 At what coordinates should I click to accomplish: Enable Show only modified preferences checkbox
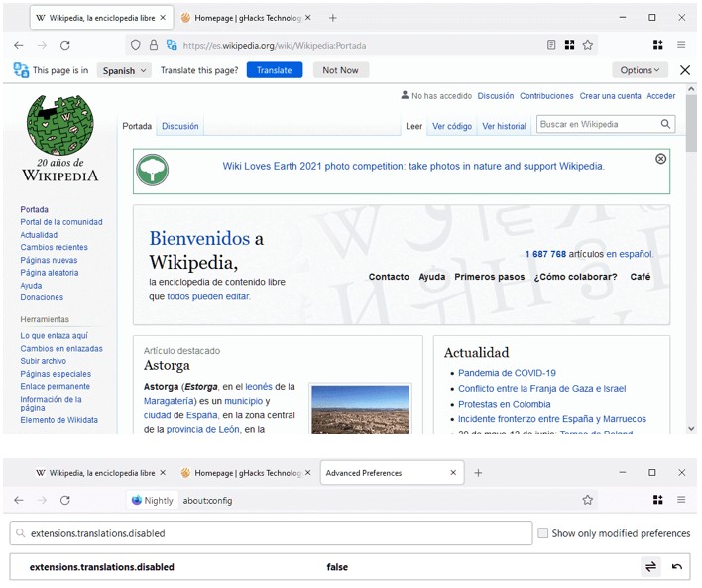[x=542, y=533]
